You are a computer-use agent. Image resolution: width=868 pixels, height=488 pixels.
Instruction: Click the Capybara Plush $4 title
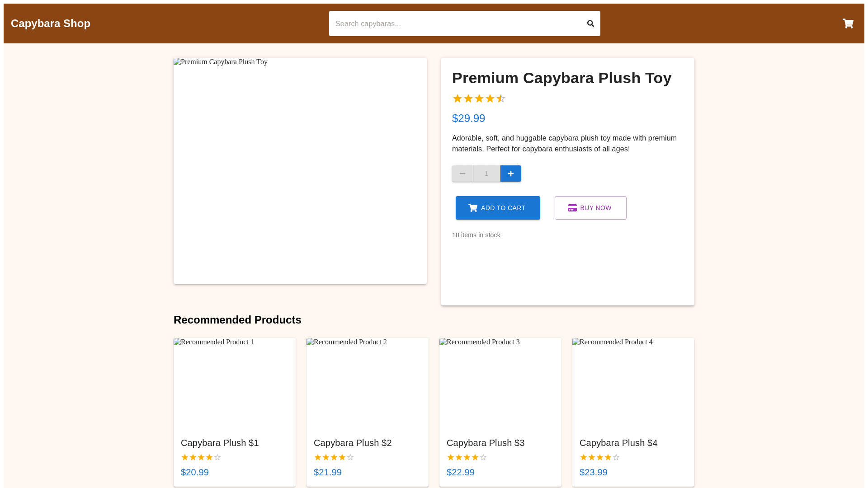(x=618, y=443)
